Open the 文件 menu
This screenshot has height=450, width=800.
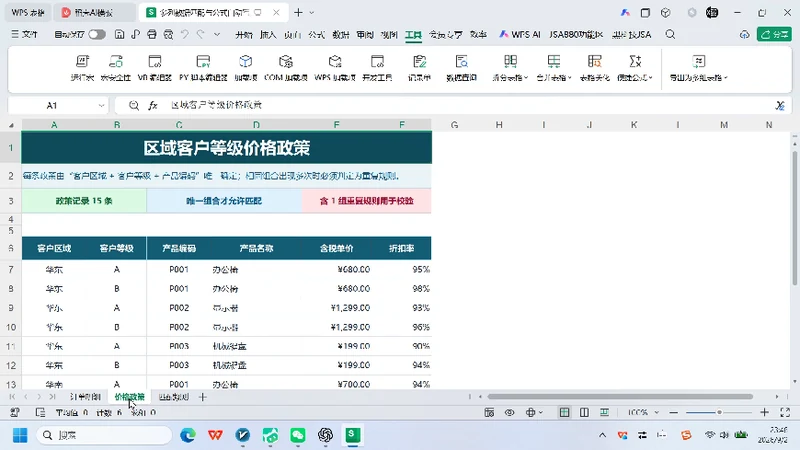click(24, 35)
